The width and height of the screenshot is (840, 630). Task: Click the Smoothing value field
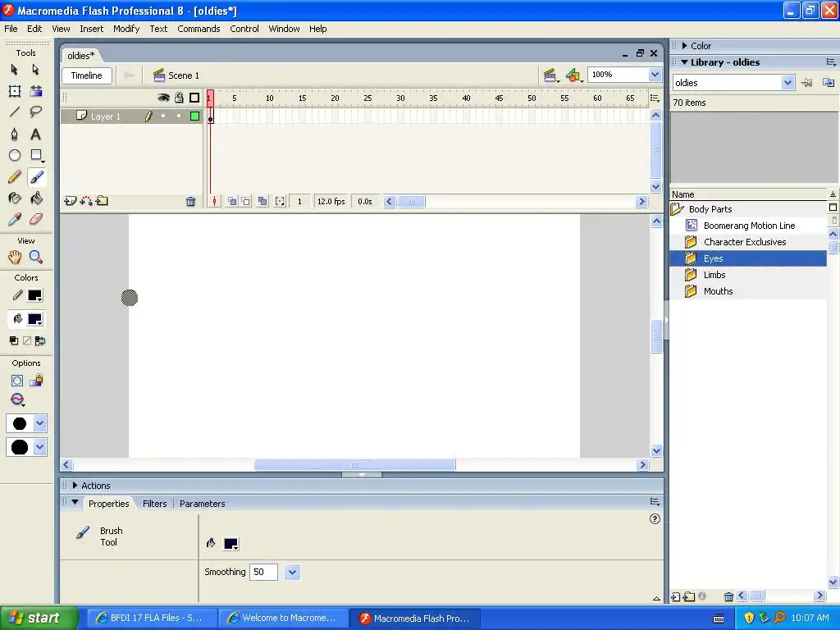coord(263,572)
